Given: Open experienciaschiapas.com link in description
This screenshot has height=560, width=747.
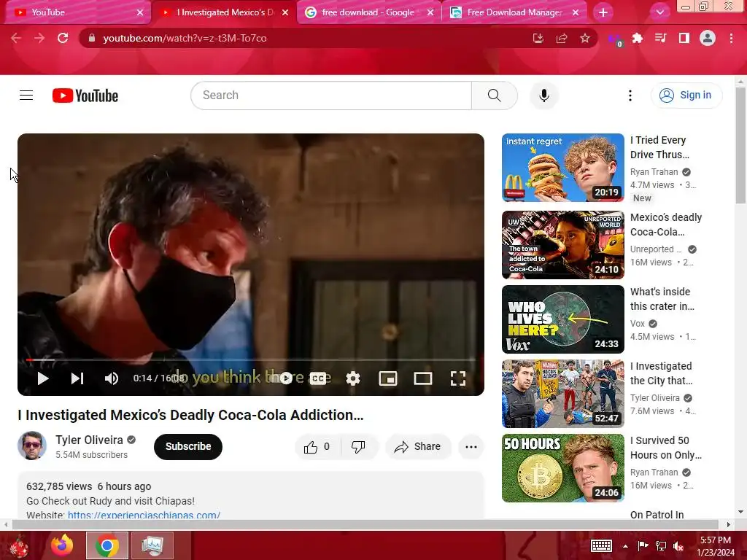Looking at the screenshot, I should point(144,514).
